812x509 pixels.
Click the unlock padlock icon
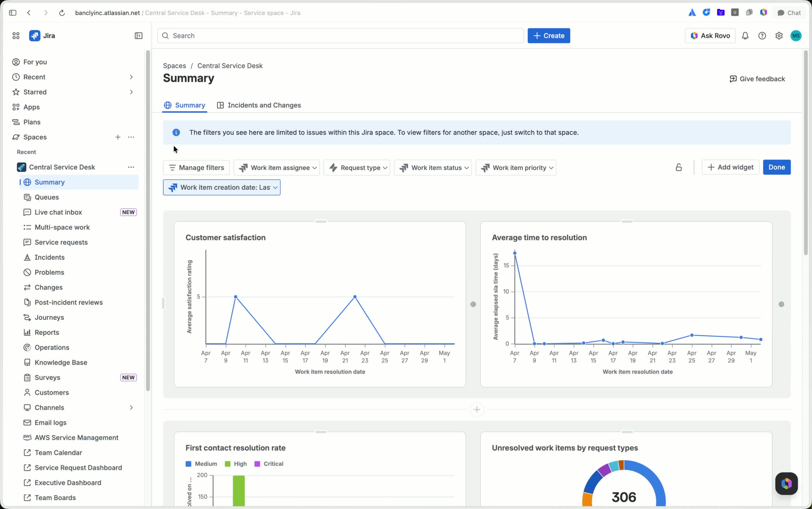(679, 167)
